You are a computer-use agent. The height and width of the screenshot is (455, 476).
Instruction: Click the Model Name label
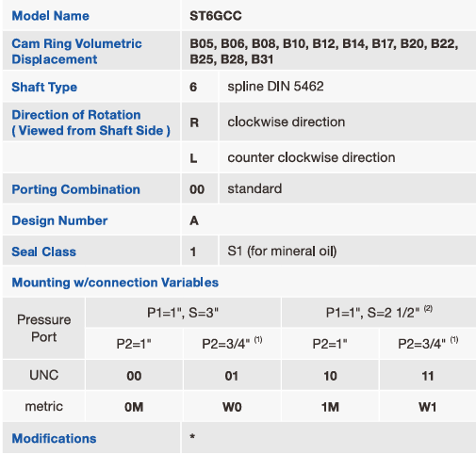(50, 16)
